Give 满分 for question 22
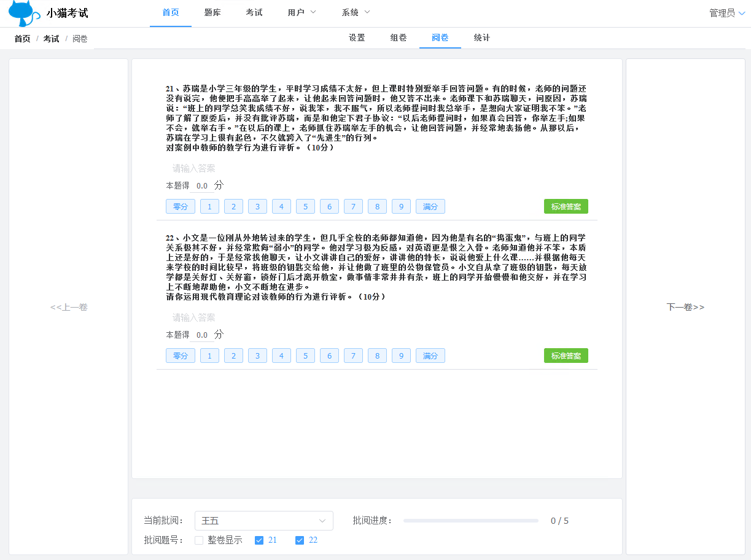Screen dimensions: 751x560 pos(430,356)
